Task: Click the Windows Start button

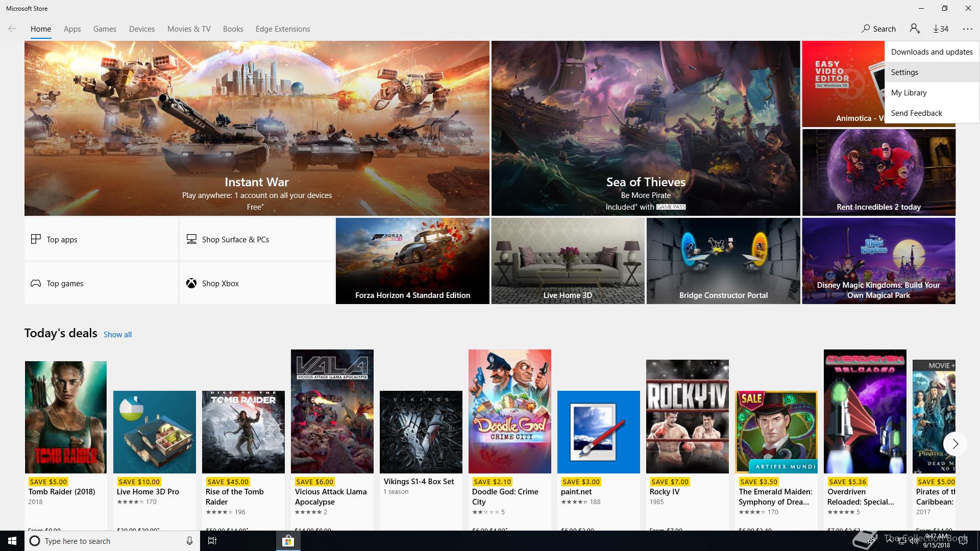Action: coord(12,541)
